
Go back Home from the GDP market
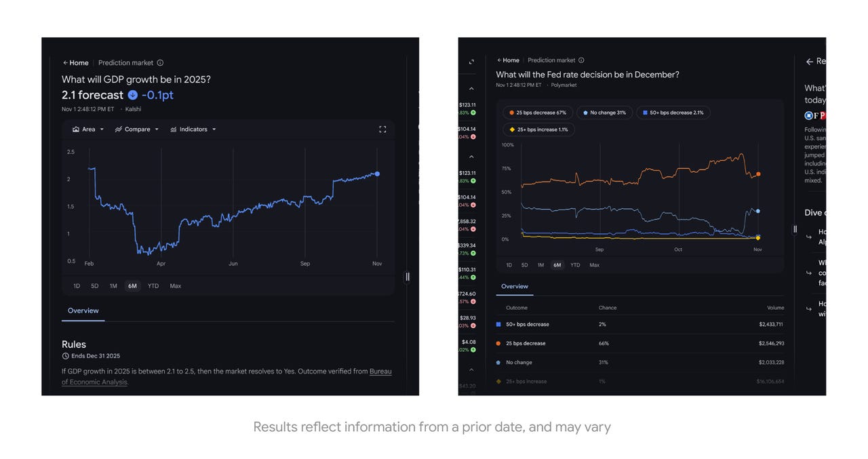coord(75,63)
